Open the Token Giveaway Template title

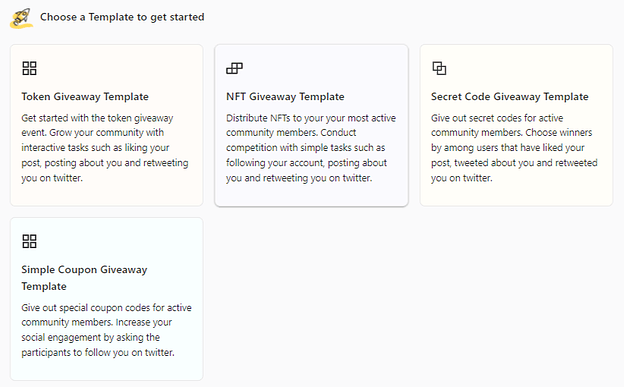85,97
